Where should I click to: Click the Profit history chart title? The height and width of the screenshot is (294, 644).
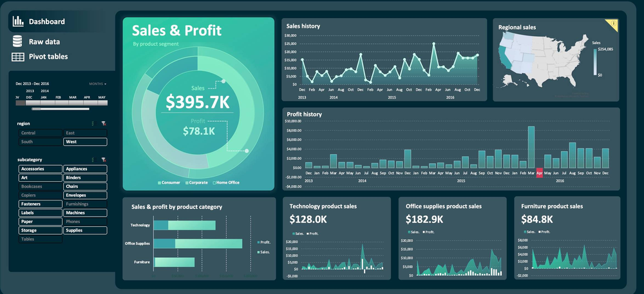click(305, 114)
